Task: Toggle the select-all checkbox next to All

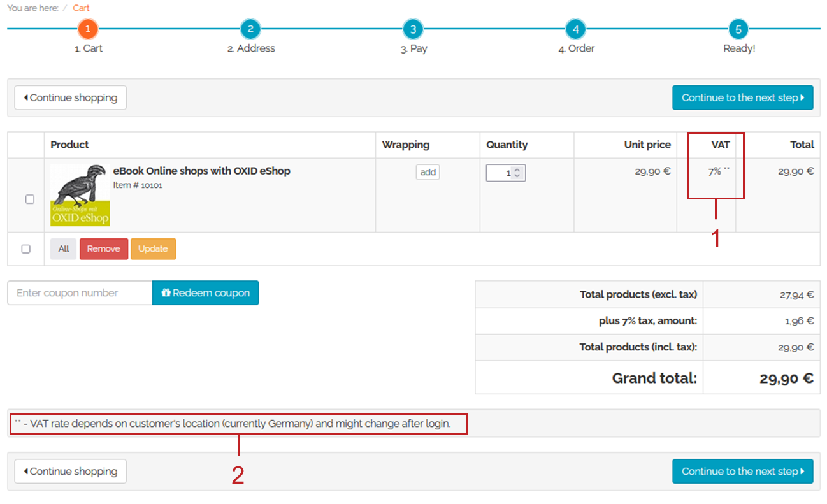Action: (26, 249)
